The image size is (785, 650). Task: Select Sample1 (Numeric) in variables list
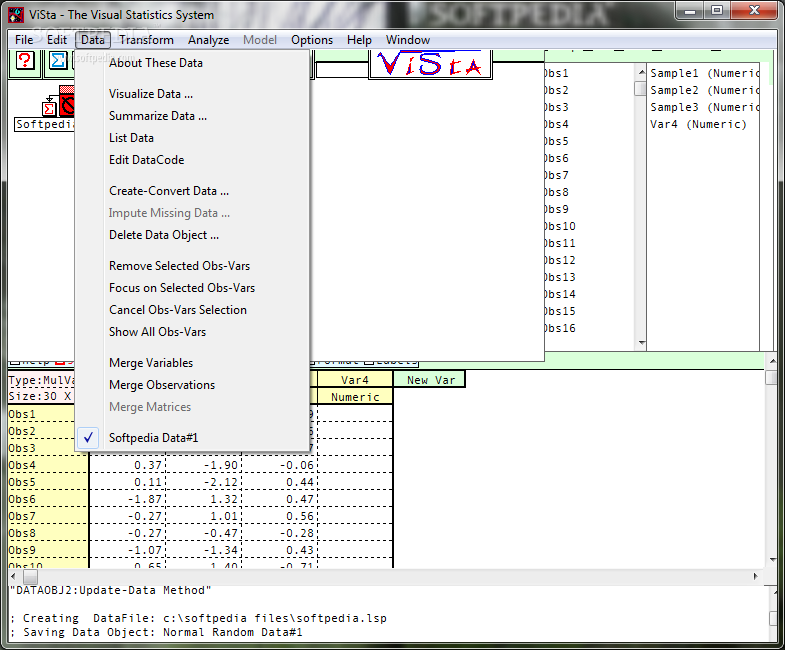[704, 74]
